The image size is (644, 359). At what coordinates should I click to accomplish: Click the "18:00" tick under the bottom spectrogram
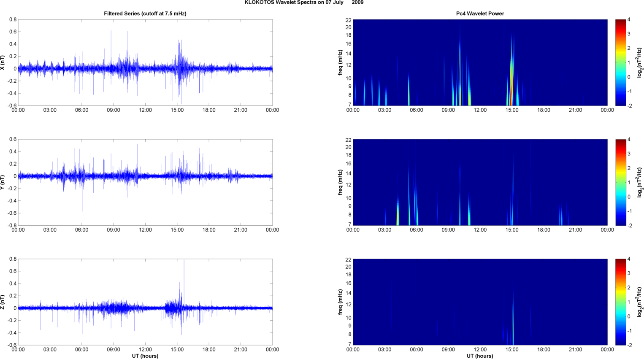click(x=544, y=349)
